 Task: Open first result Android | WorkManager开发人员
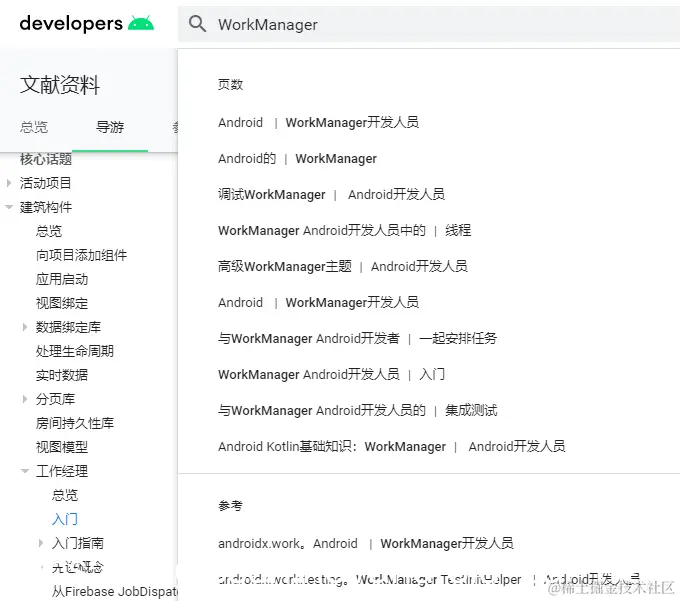pyautogui.click(x=319, y=123)
